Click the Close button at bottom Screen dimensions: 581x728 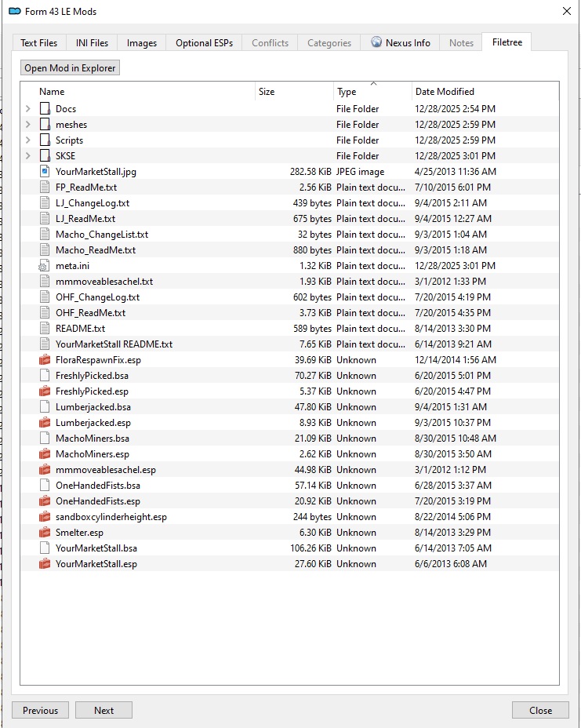click(541, 711)
